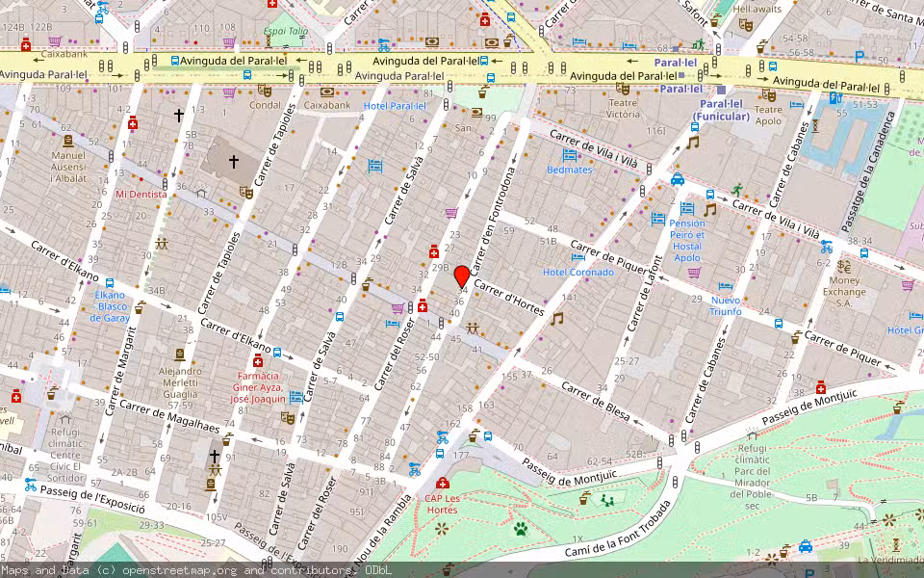The image size is (924, 578).
Task: Click the pharmacy cross above Farmàcia Giner Ayza
Action: 258,361
